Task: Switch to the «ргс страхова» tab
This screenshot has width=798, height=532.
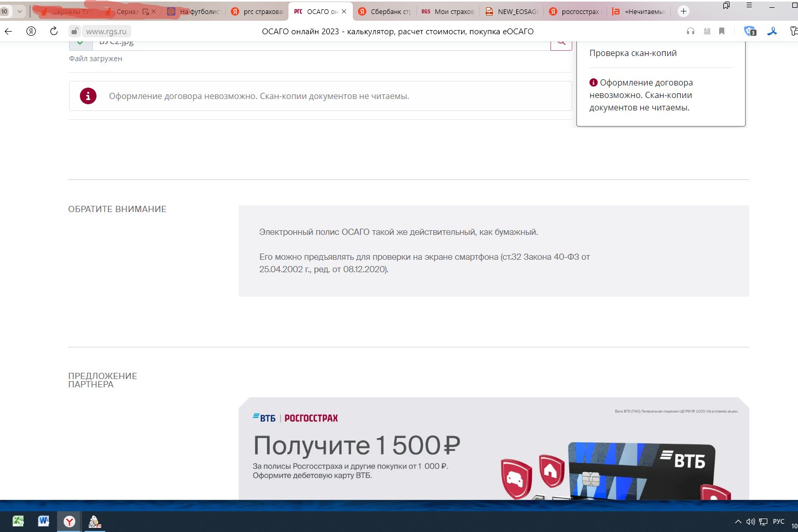Action: pos(257,11)
